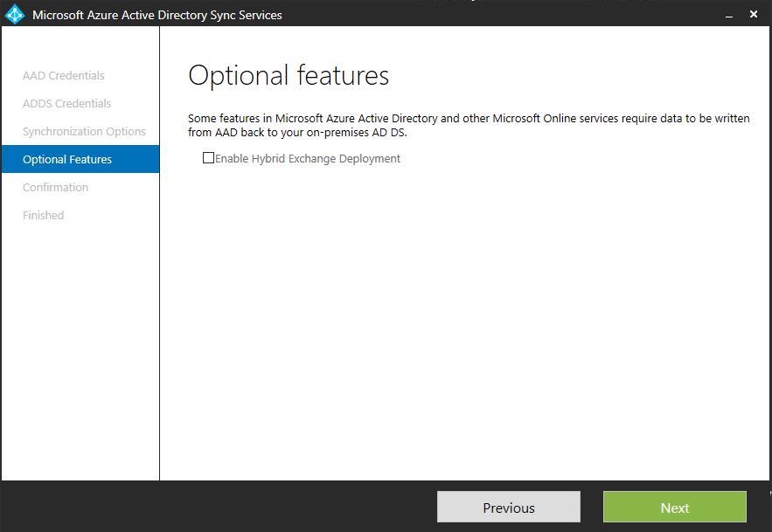
Task: Go to the ADDS Credentials step
Action: coord(67,103)
